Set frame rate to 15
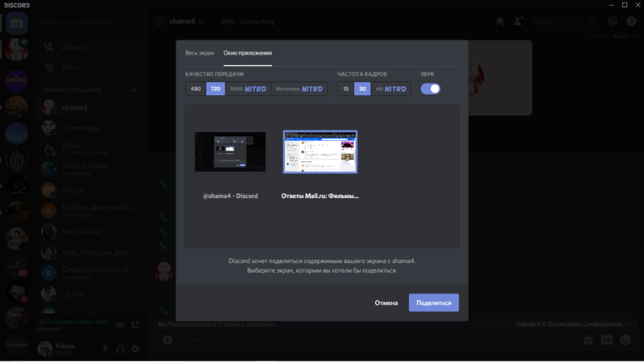The width and height of the screenshot is (644, 362). click(x=346, y=88)
